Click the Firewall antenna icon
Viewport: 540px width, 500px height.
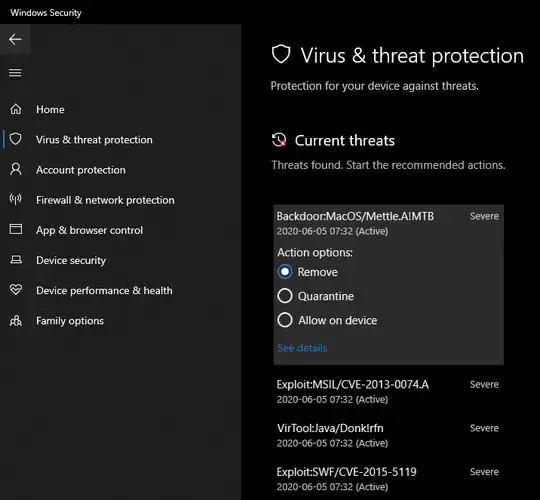coord(15,199)
